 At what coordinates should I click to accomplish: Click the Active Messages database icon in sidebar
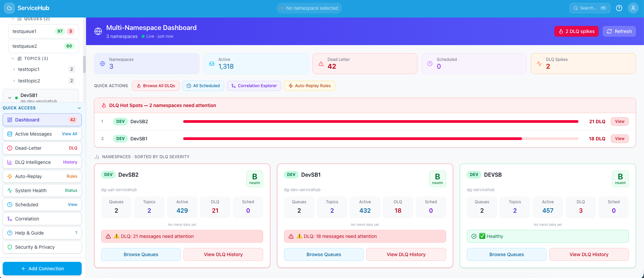10,134
